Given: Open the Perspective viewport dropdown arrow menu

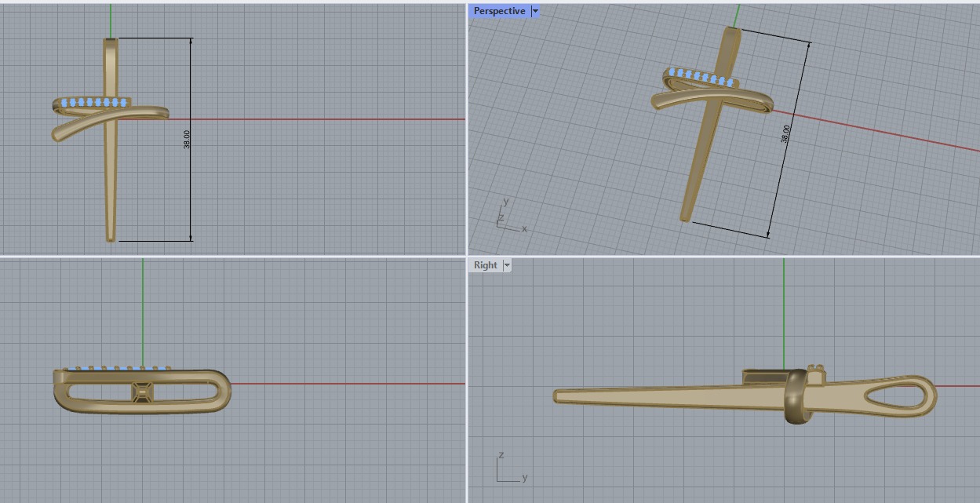Looking at the screenshot, I should point(535,11).
